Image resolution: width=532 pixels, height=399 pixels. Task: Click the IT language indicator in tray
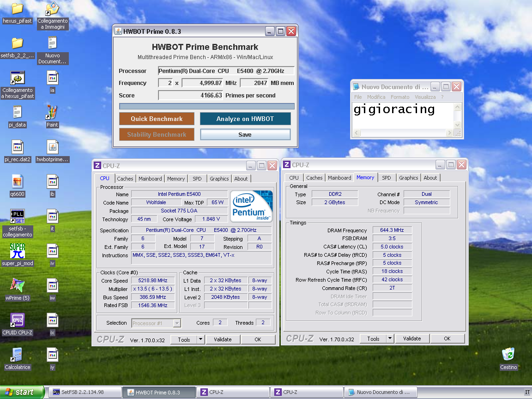(527, 393)
